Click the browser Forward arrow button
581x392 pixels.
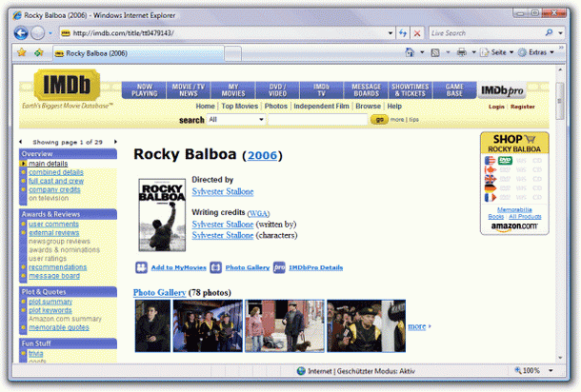point(37,33)
